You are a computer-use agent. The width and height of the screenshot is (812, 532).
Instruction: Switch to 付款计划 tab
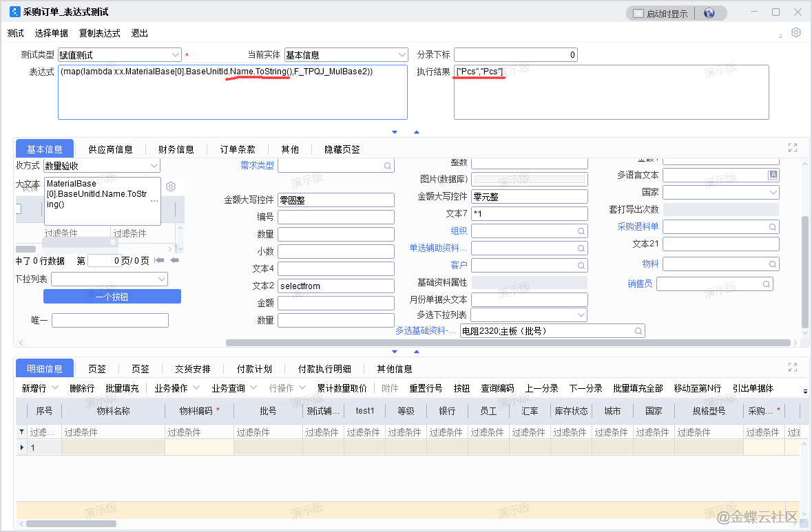pyautogui.click(x=253, y=369)
